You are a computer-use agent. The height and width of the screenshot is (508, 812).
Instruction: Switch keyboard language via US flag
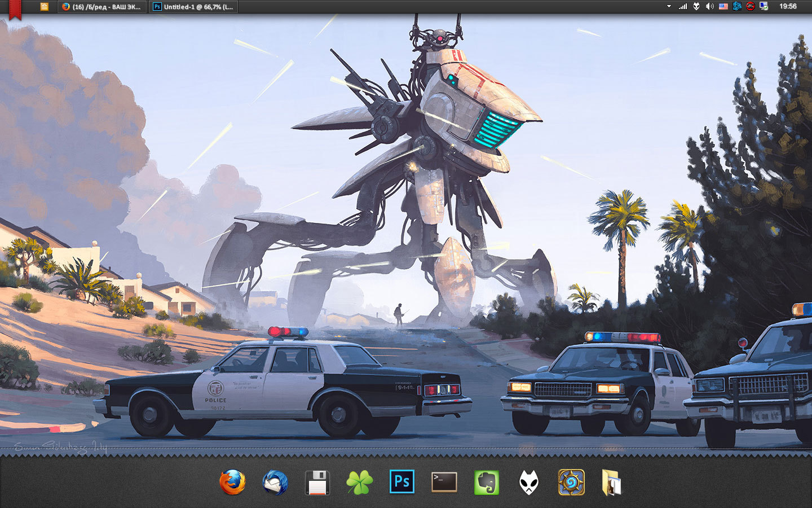(723, 7)
